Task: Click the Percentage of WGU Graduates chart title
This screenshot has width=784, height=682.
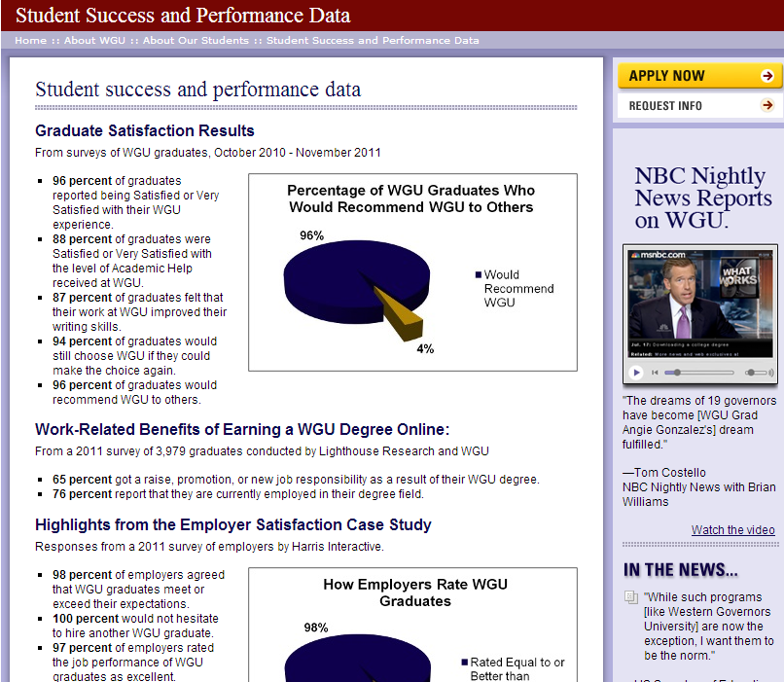Action: point(411,198)
